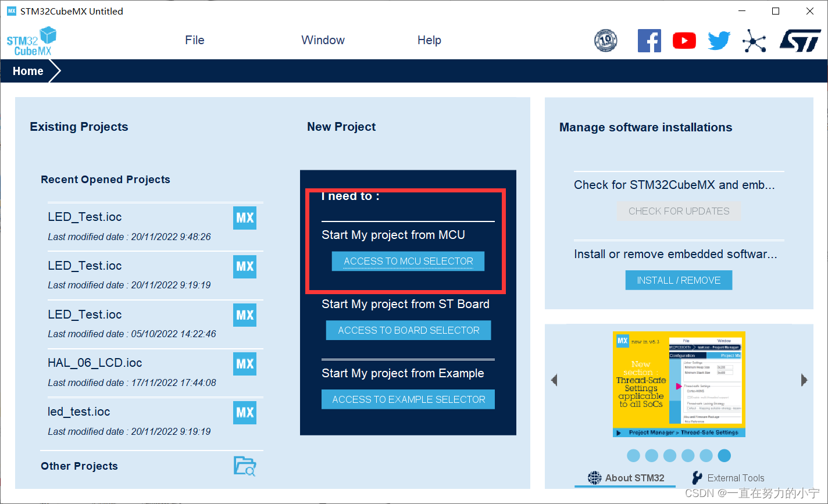Image resolution: width=828 pixels, height=504 pixels.
Task: Select the second carousel dot
Action: pos(652,456)
